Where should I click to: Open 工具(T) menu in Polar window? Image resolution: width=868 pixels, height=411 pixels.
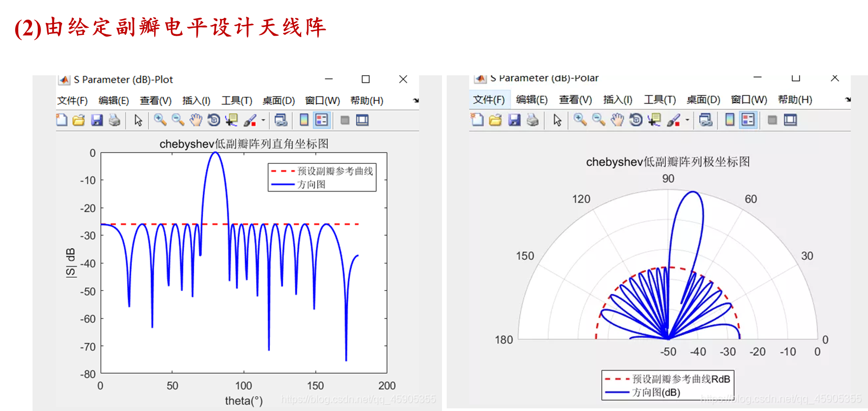point(660,100)
